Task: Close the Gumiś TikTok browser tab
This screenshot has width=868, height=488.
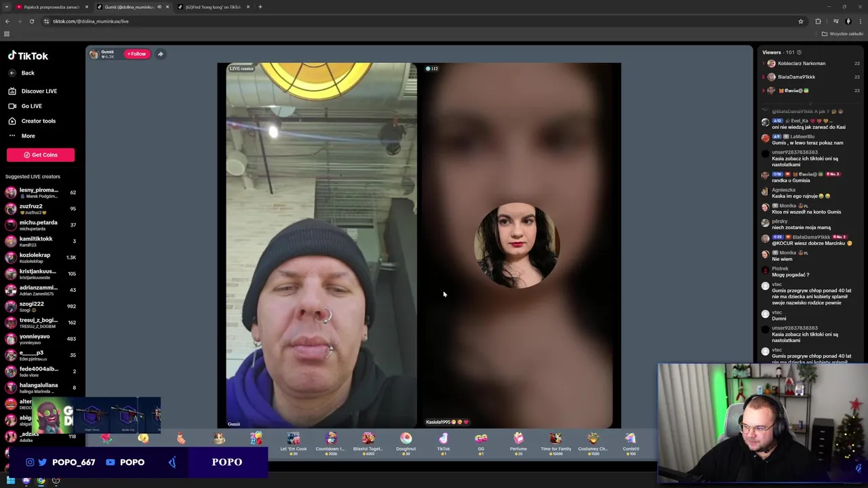Action: (x=167, y=7)
